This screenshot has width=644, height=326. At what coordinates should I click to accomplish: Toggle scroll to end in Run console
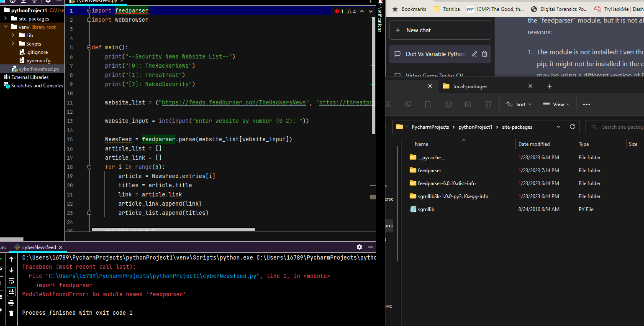pyautogui.click(x=11, y=292)
